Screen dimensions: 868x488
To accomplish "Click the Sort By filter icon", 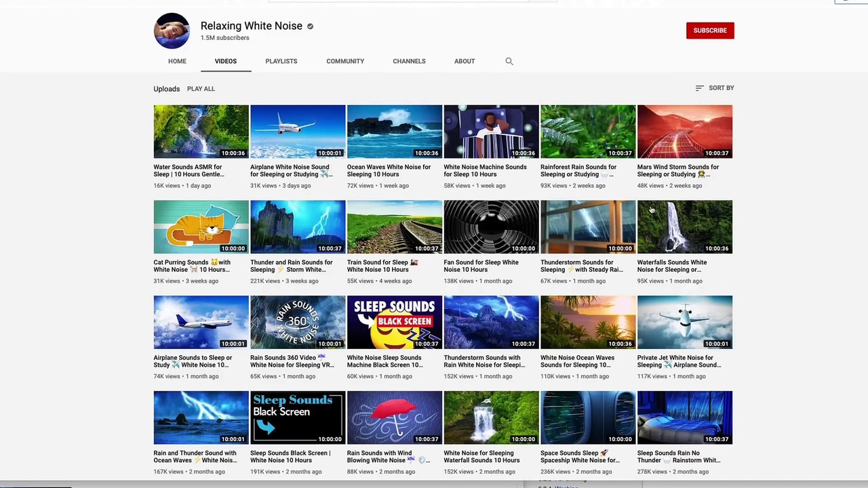I will (699, 88).
